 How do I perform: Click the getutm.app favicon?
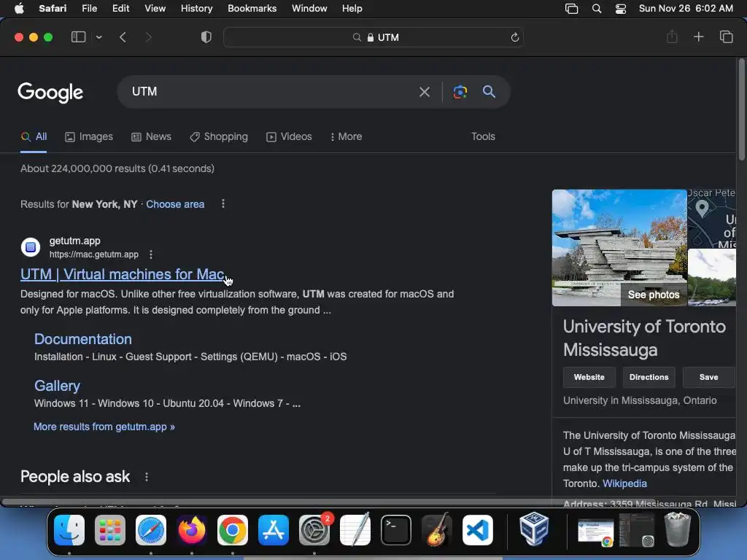[31, 247]
